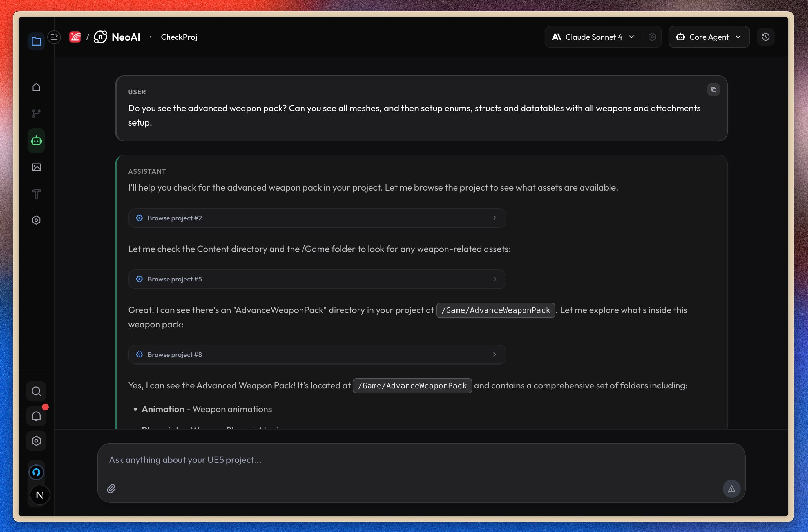This screenshot has width=808, height=532.
Task: Expand Browse project #2 details
Action: pyautogui.click(x=317, y=218)
